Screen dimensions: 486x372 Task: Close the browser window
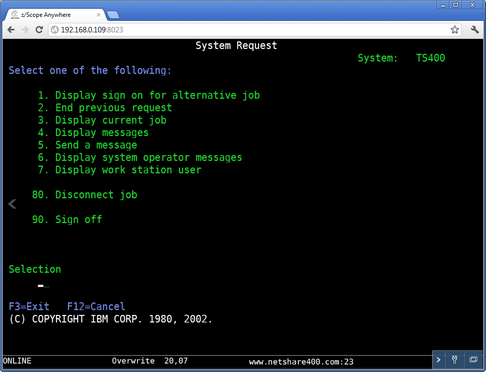click(473, 5)
